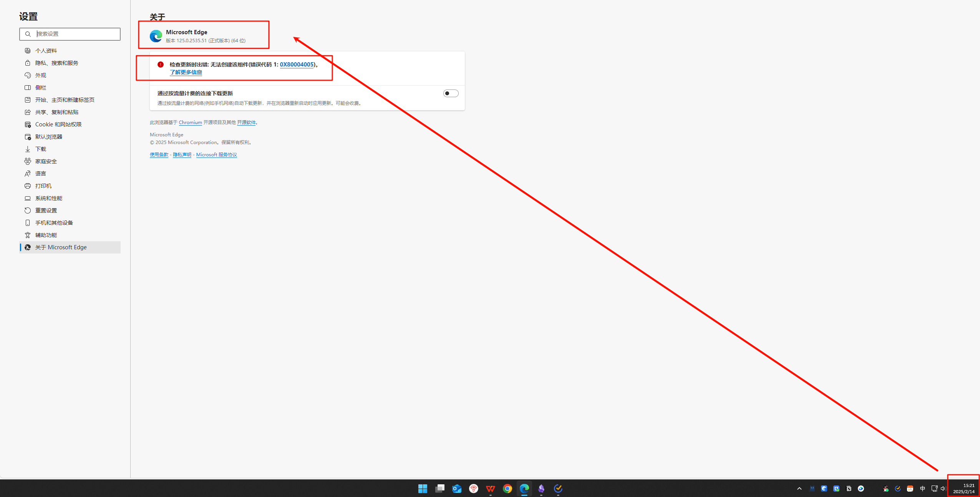
Task: Open the Privacy, search and services icon
Action: point(28,63)
